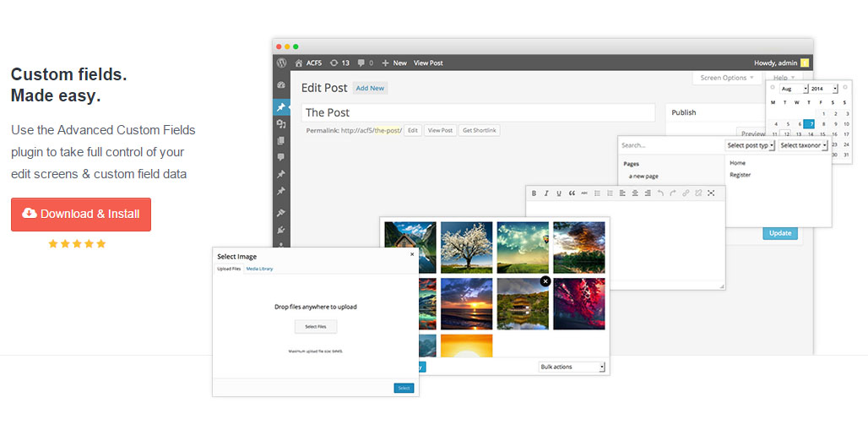
Task: Toggle Underline in the editor toolbar
Action: click(559, 193)
